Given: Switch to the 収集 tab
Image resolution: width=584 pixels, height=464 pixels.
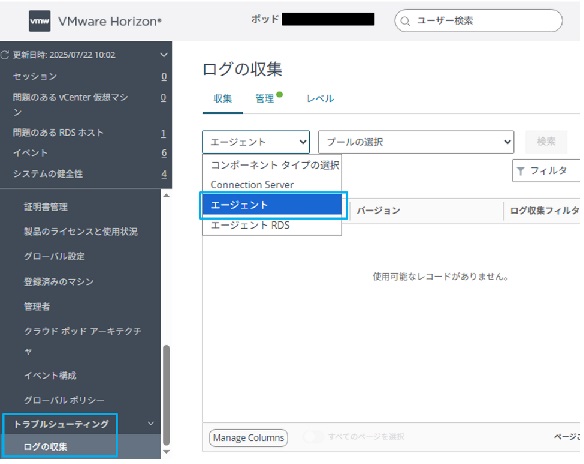Looking at the screenshot, I should point(223,99).
